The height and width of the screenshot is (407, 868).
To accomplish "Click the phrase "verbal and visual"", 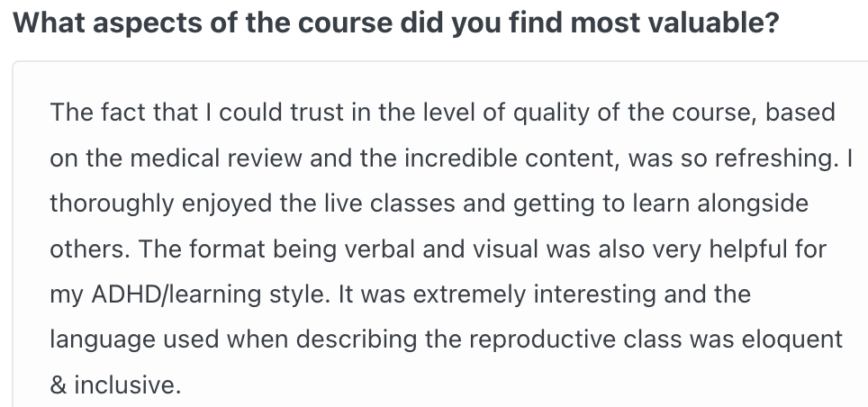I will (x=441, y=249).
